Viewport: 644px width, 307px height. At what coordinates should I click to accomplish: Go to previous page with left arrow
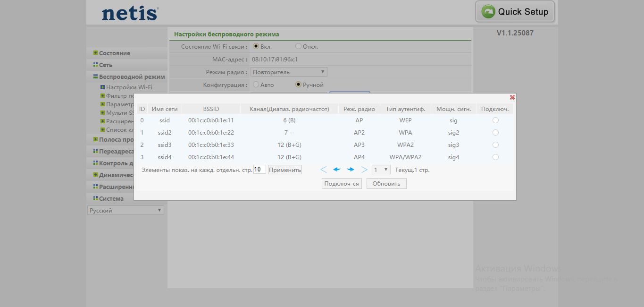(x=336, y=170)
